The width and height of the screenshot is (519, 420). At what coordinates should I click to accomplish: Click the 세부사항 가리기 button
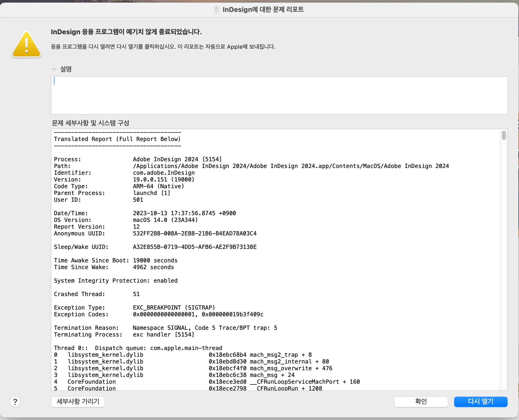click(x=78, y=402)
